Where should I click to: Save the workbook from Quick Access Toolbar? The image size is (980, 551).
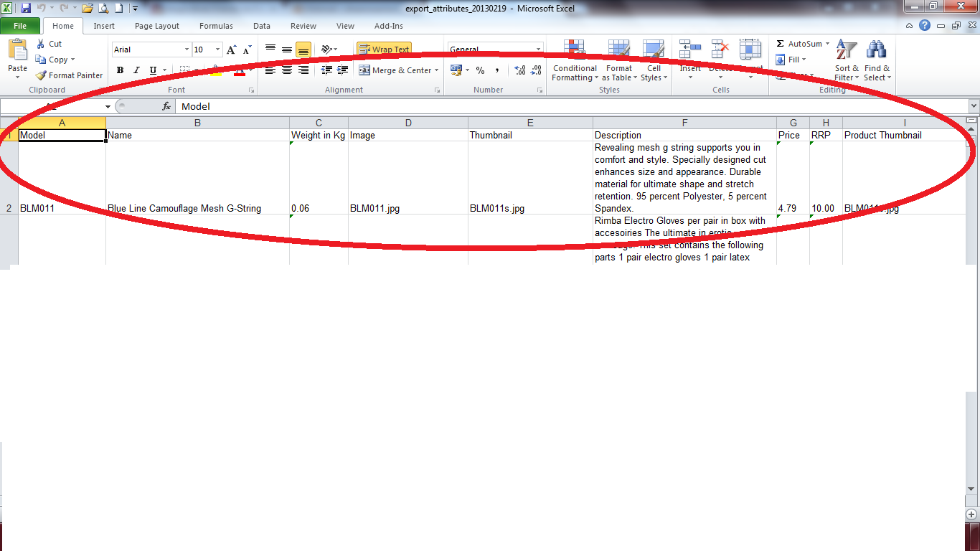26,9
